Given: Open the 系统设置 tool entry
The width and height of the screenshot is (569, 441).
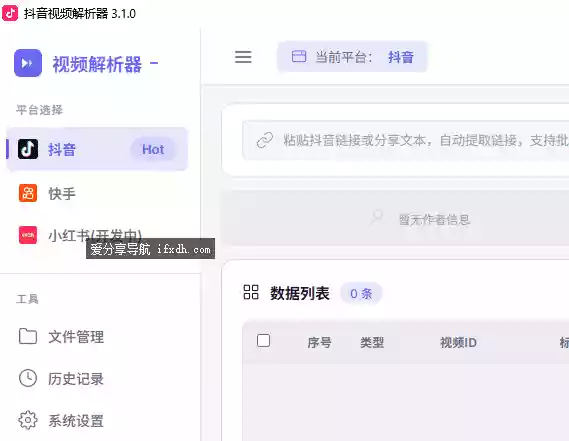Looking at the screenshot, I should click(x=97, y=421).
